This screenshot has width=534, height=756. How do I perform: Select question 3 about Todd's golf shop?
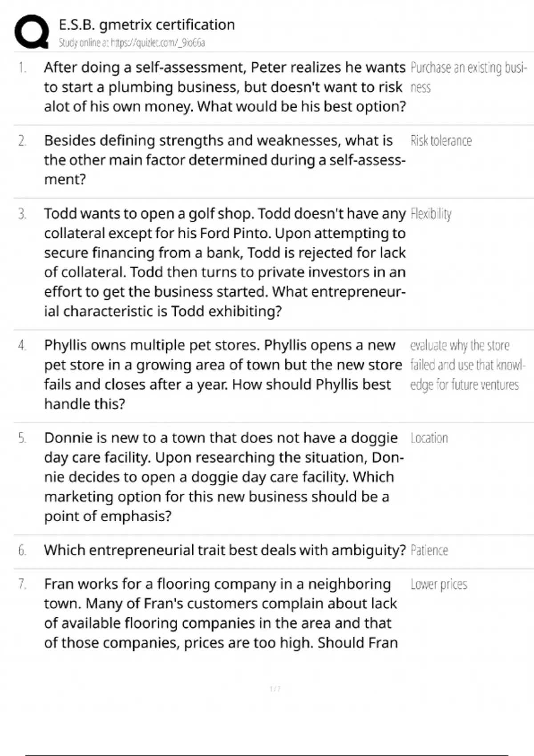(225, 262)
